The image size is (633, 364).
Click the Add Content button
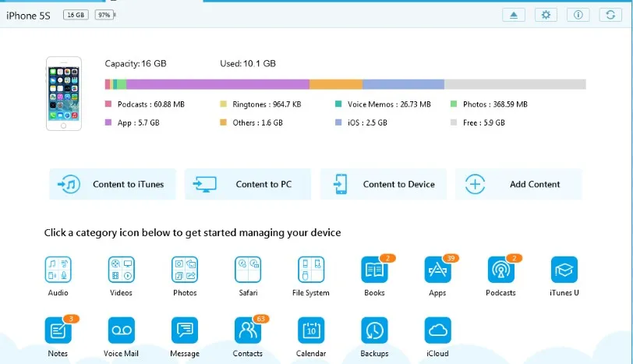[x=518, y=184]
